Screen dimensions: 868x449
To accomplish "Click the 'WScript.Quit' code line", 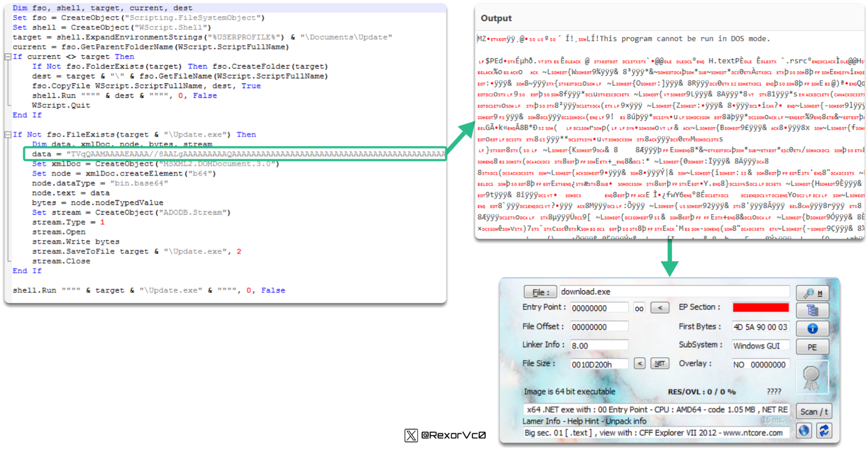I will [x=61, y=105].
